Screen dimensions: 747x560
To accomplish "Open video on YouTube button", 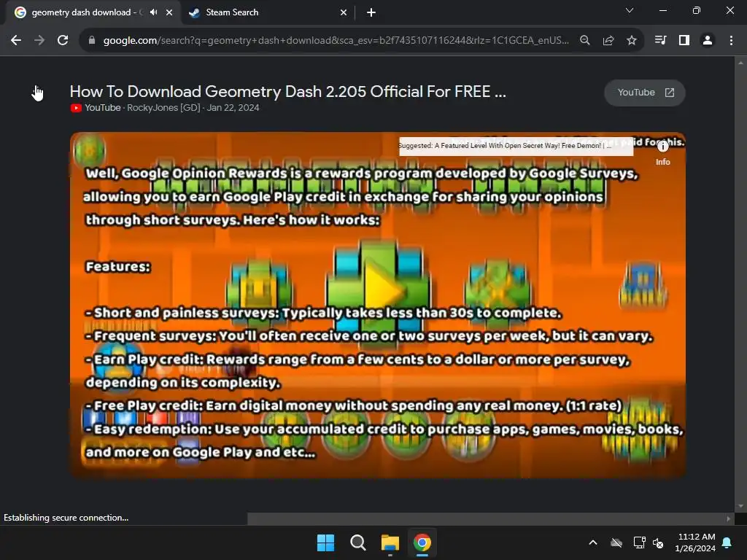I will coord(645,93).
